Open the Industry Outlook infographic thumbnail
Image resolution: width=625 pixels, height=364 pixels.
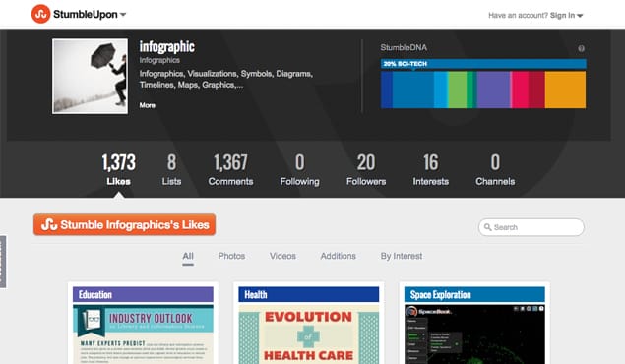click(143, 334)
